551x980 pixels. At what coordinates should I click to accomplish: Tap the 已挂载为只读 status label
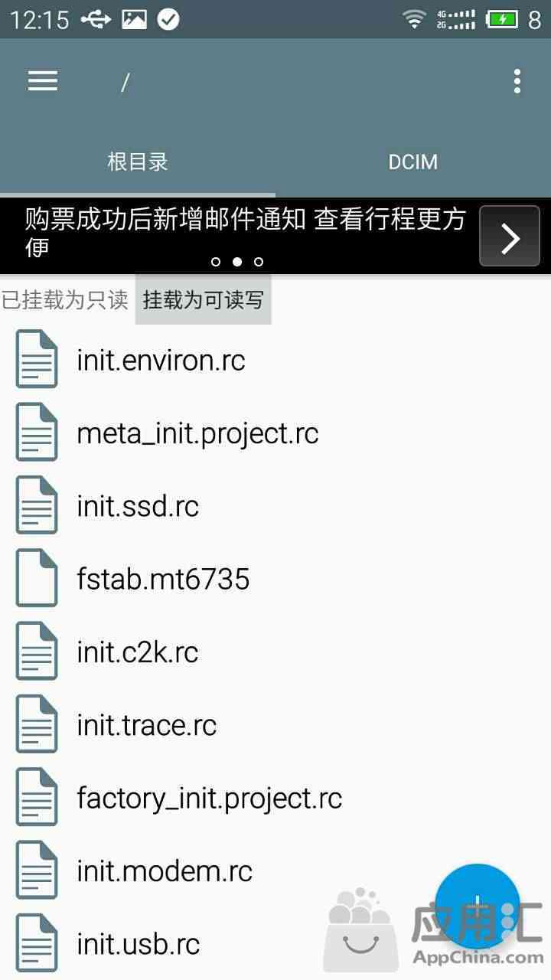65,300
